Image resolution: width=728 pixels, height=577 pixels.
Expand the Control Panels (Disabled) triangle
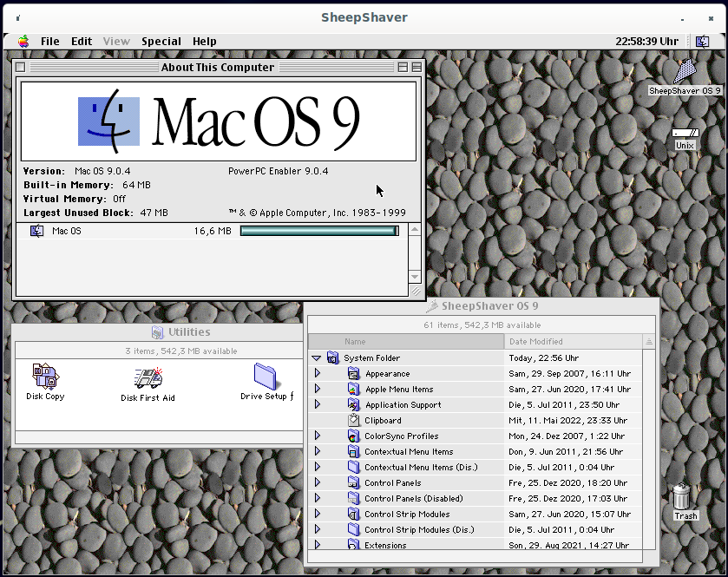click(318, 498)
